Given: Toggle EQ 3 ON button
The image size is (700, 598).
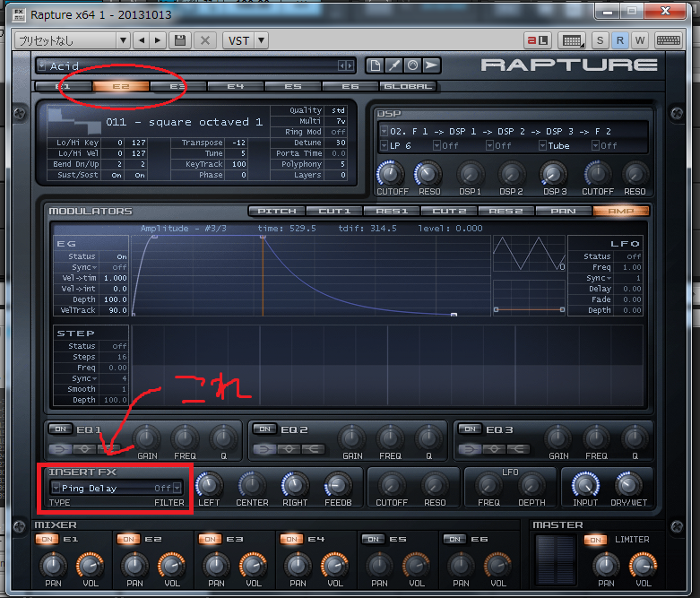Looking at the screenshot, I should (x=470, y=429).
